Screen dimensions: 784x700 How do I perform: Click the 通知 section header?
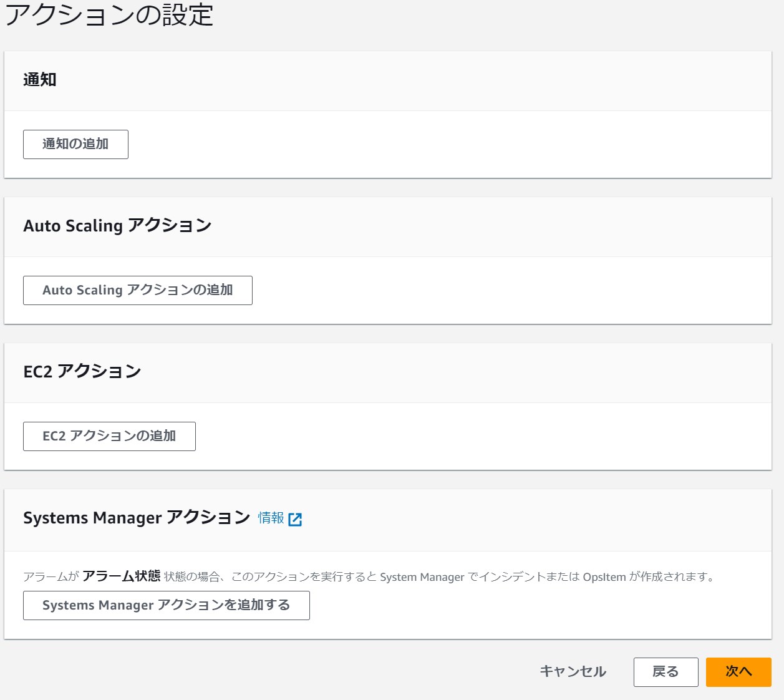pyautogui.click(x=39, y=80)
